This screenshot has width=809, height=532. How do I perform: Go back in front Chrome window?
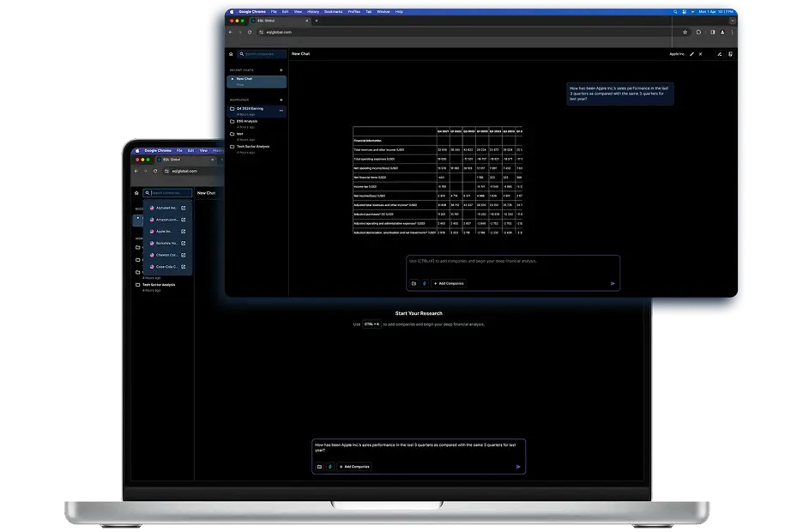point(231,32)
